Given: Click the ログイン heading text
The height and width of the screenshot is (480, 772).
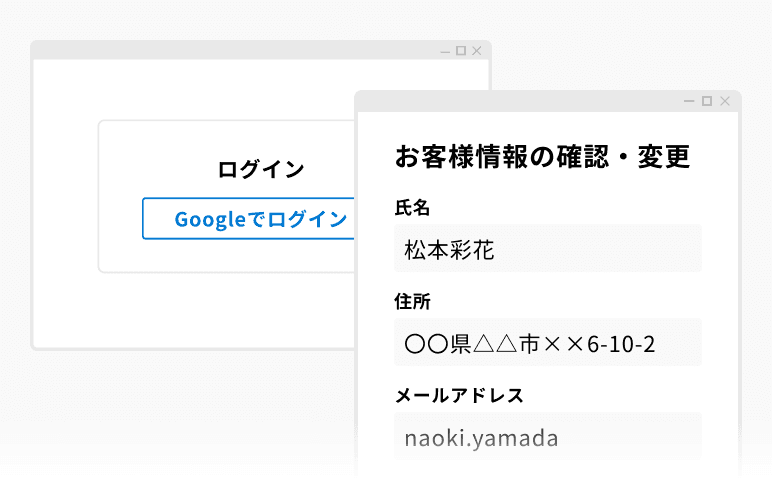Looking at the screenshot, I should pyautogui.click(x=261, y=169).
